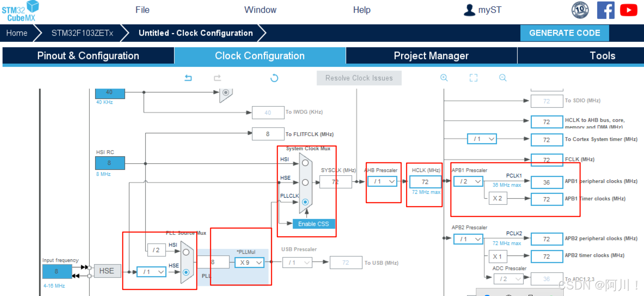Screen dimensions: 644x296
Task: Click Untitled - Clock Configuration breadcrumb
Action: coord(196,33)
